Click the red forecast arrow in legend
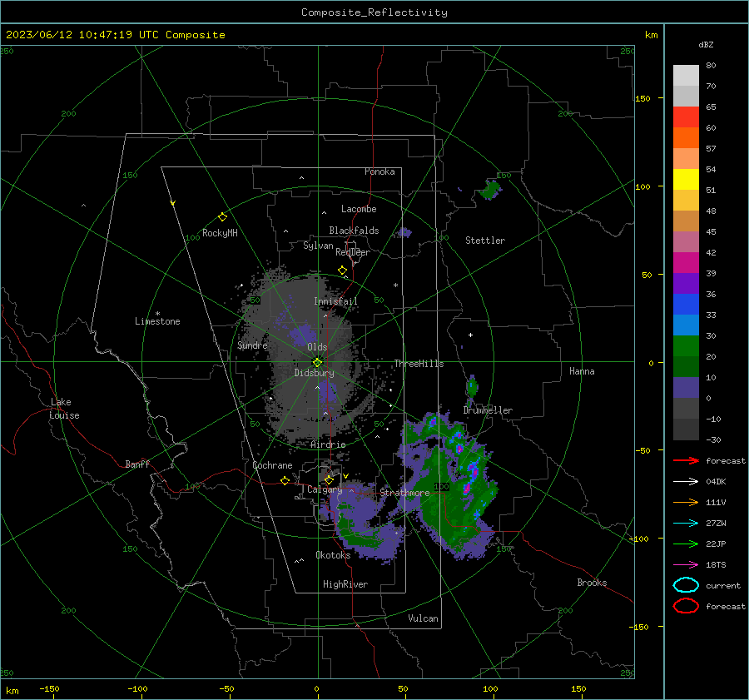Screen dimensions: 749x700 [686, 460]
